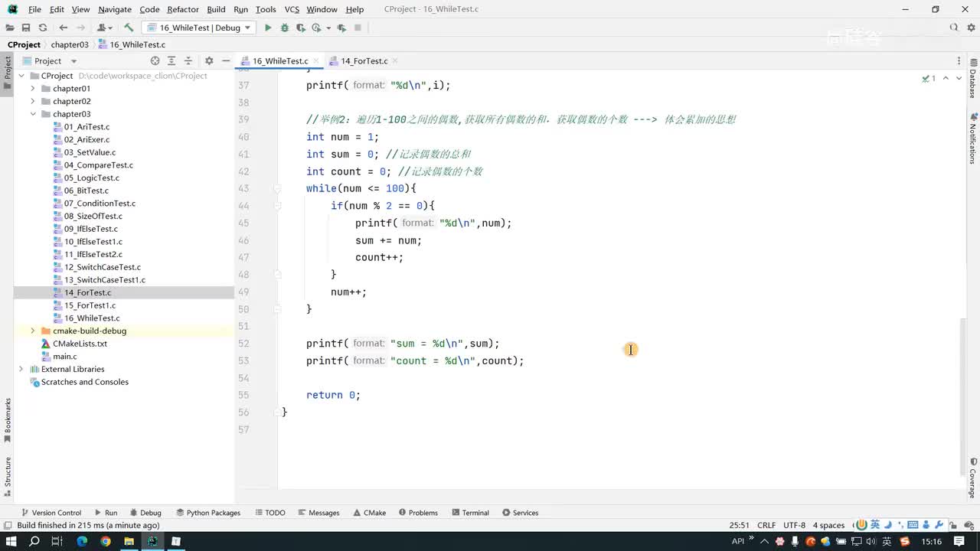Click Collapse All icon in Project panel
This screenshot has height=551, width=980.
pos(188,60)
